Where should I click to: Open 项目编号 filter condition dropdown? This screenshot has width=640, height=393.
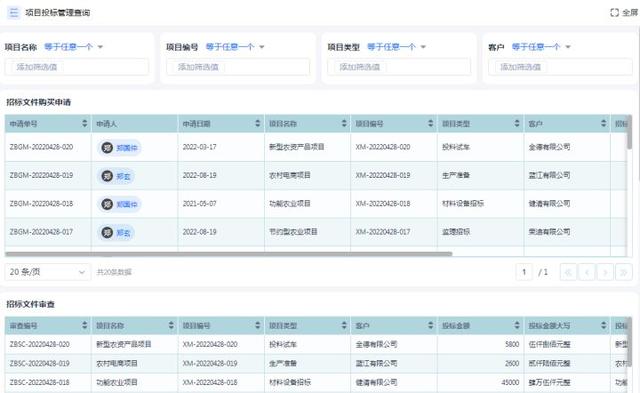coord(235,47)
